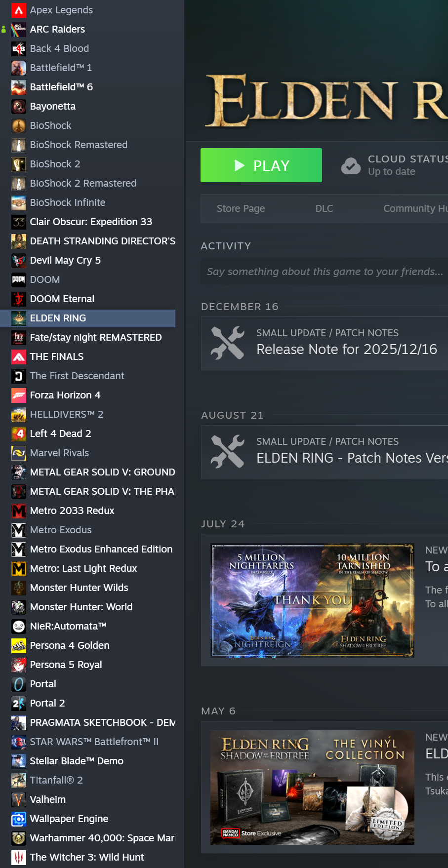448x868 pixels.
Task: Click the Devil May Cry 5 icon
Action: coord(19,260)
